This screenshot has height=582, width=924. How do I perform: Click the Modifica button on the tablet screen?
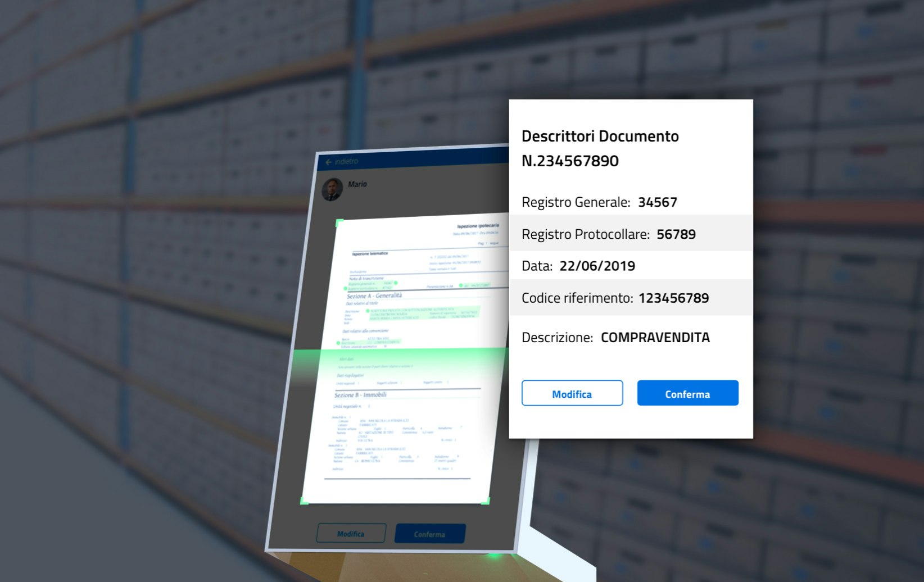[x=351, y=533]
